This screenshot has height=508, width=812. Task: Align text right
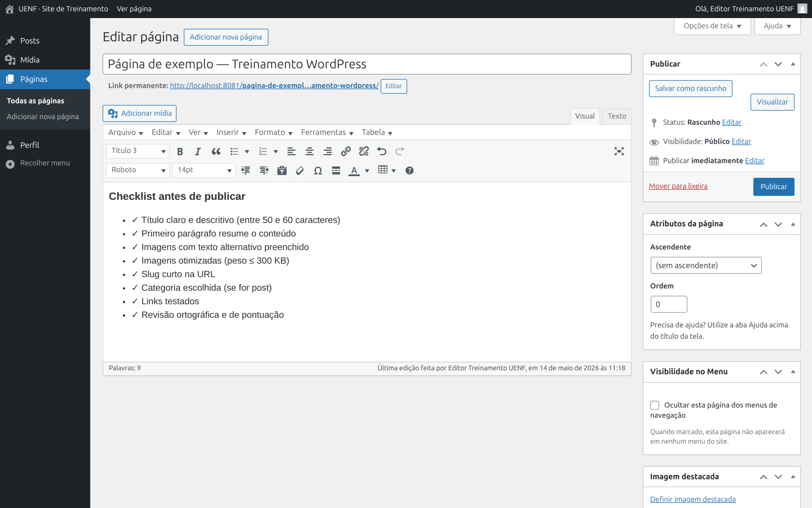coord(327,151)
